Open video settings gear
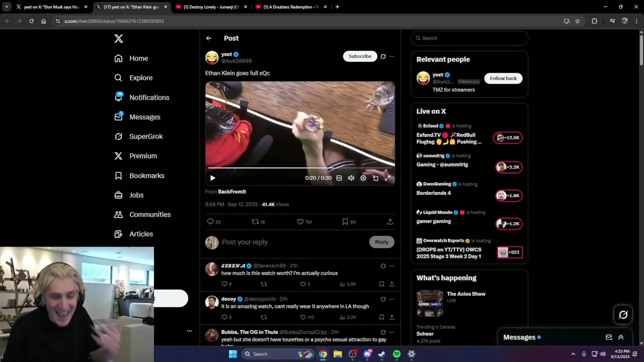Screen dimensions: 644x362 363,178
